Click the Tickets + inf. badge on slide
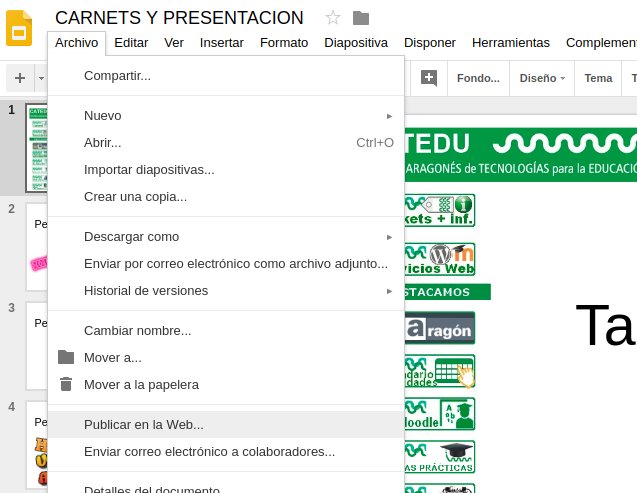The width and height of the screenshot is (637, 493). [440, 210]
